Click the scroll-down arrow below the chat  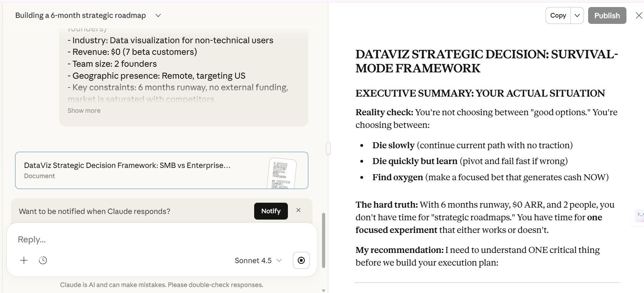tap(323, 291)
